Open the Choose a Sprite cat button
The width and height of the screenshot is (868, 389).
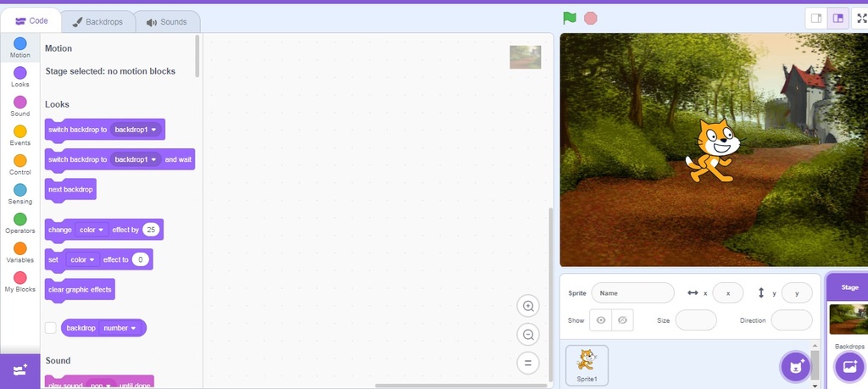(795, 367)
